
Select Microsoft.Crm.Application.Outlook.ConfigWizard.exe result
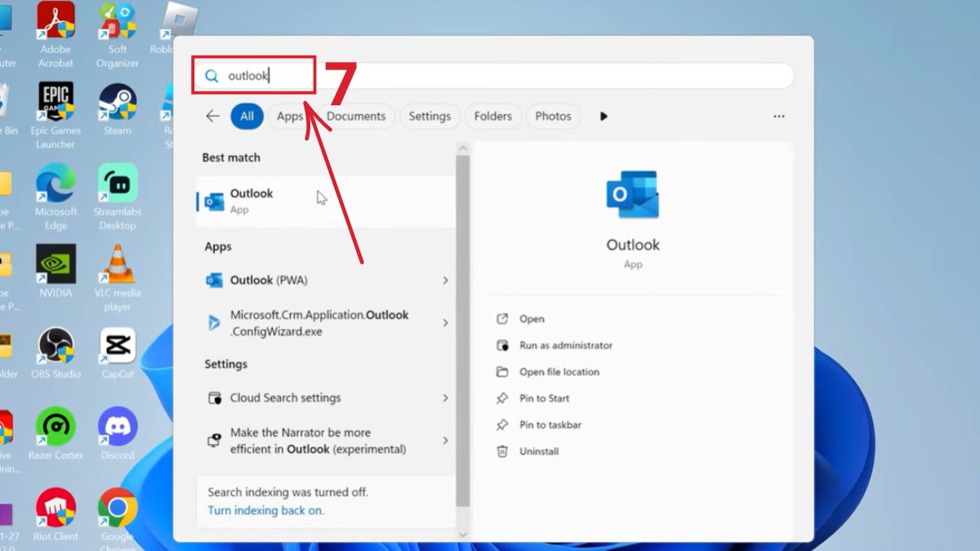[x=325, y=322]
